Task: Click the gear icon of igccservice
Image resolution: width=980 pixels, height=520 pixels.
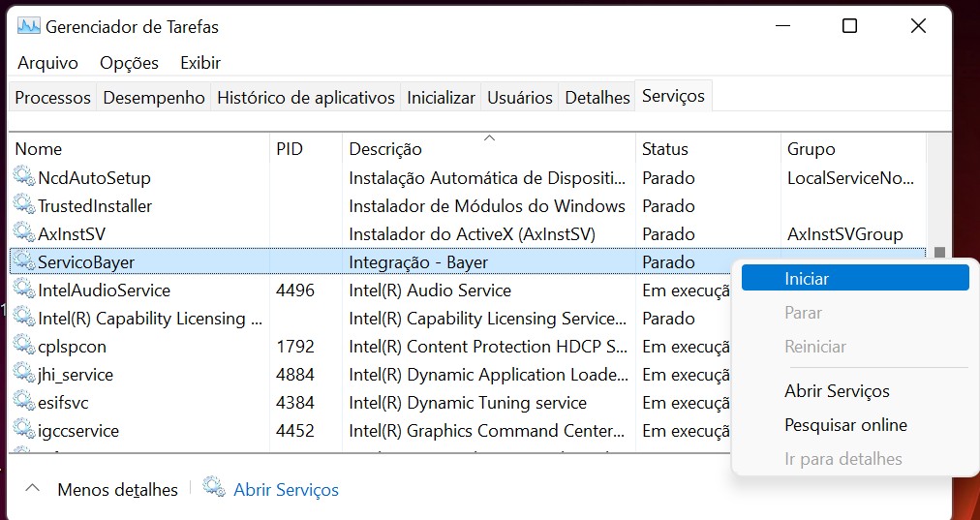Action: tap(24, 431)
